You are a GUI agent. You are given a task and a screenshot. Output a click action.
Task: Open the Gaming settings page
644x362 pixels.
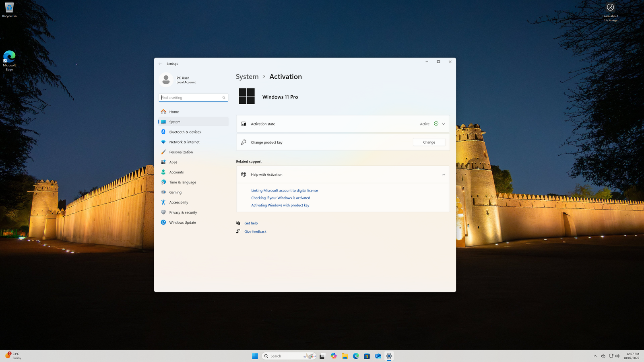coord(175,192)
